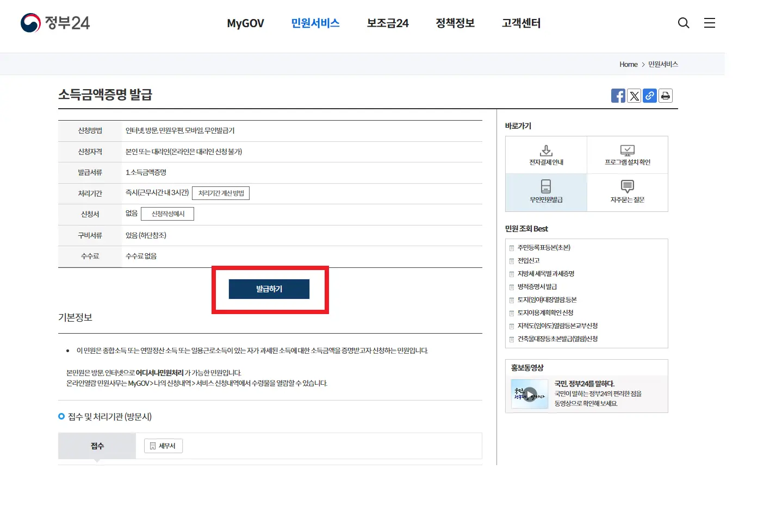Play the 홍보동영상 video thumbnail

[530, 395]
